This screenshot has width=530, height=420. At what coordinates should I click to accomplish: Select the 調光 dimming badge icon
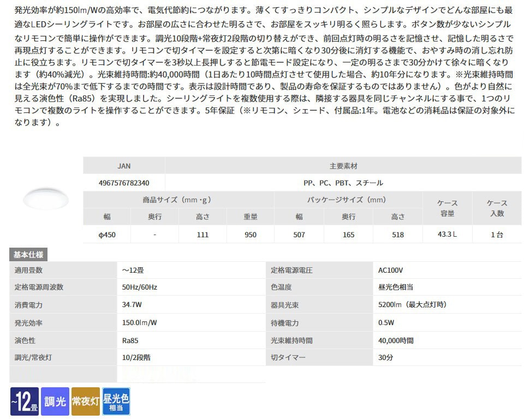pyautogui.click(x=55, y=401)
